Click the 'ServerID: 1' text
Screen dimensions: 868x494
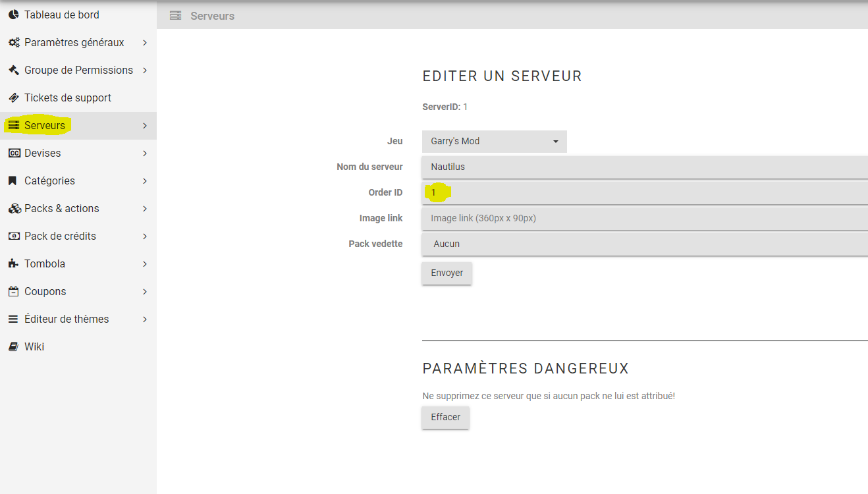445,107
